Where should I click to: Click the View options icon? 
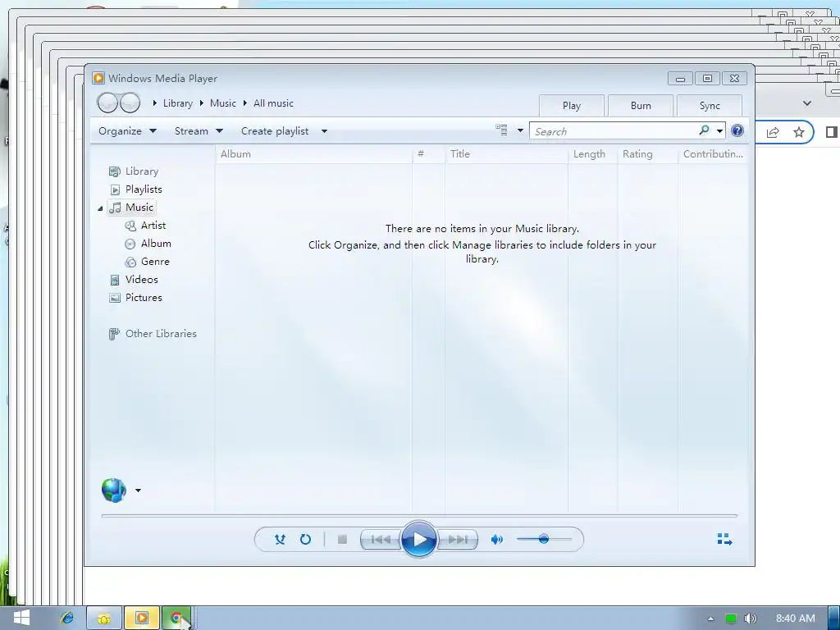click(x=501, y=130)
